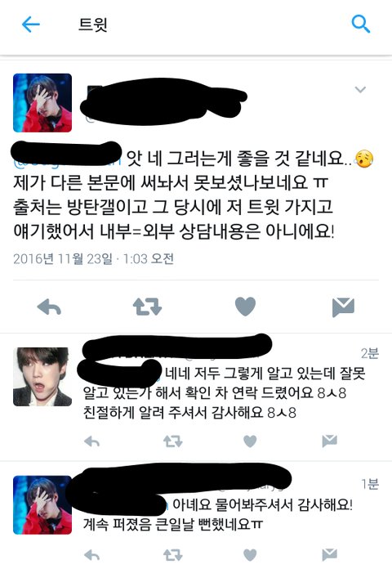
Task: Retweet the 2분 reply tweet
Action: [x=172, y=441]
